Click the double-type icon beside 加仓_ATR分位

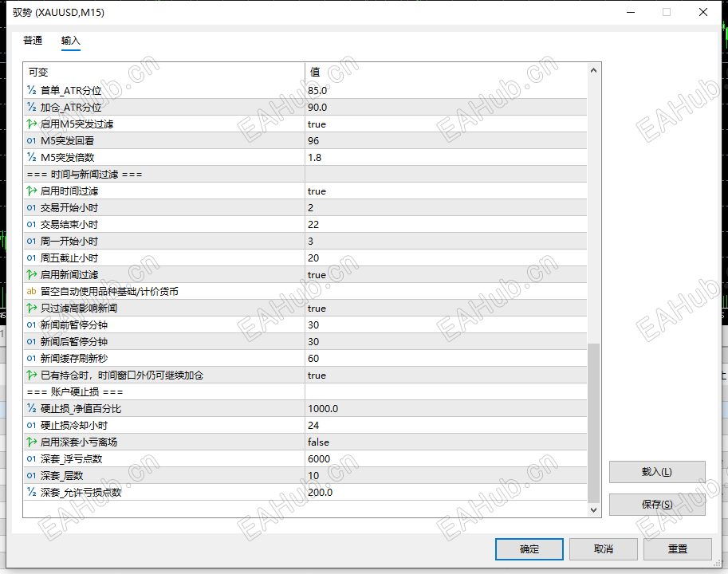(x=32, y=107)
